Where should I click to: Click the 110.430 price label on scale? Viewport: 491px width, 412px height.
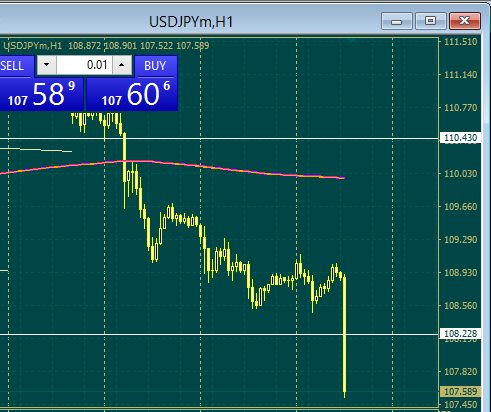[x=460, y=138]
